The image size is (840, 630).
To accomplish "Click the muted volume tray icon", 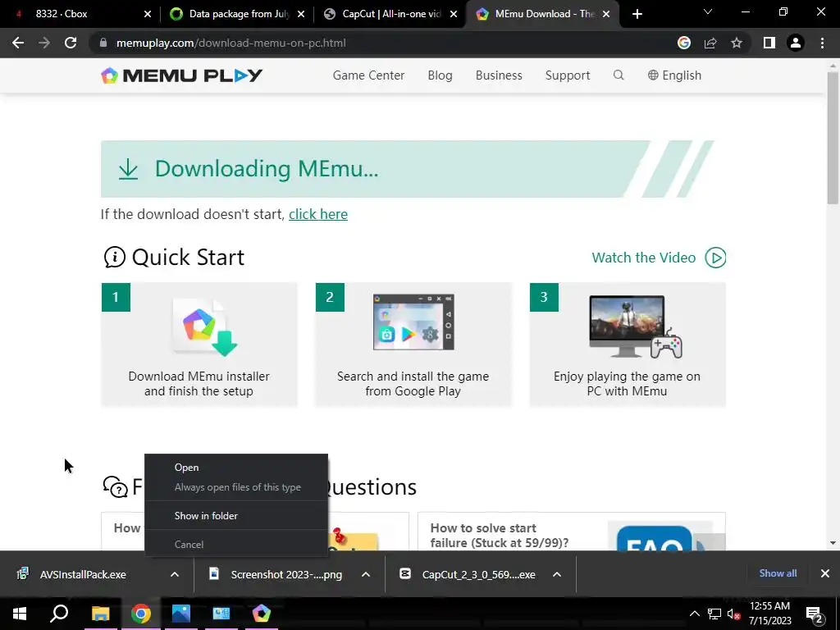I will coord(734,614).
